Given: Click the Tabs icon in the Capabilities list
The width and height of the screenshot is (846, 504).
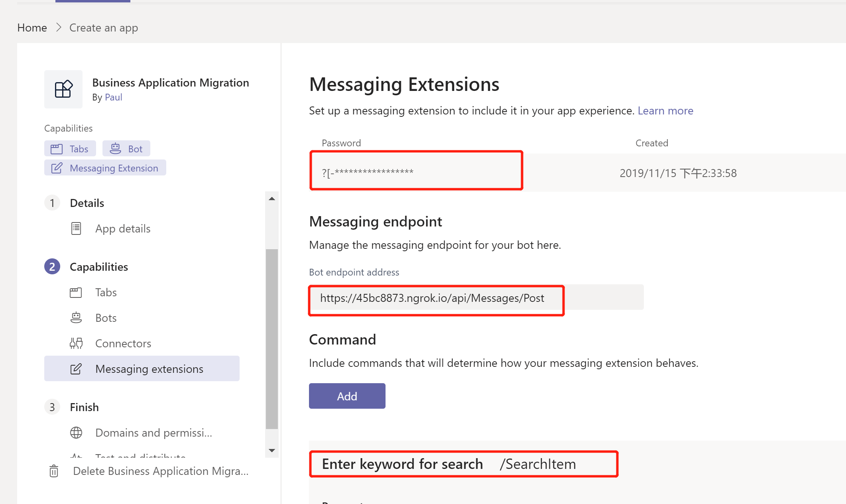Looking at the screenshot, I should coord(76,293).
